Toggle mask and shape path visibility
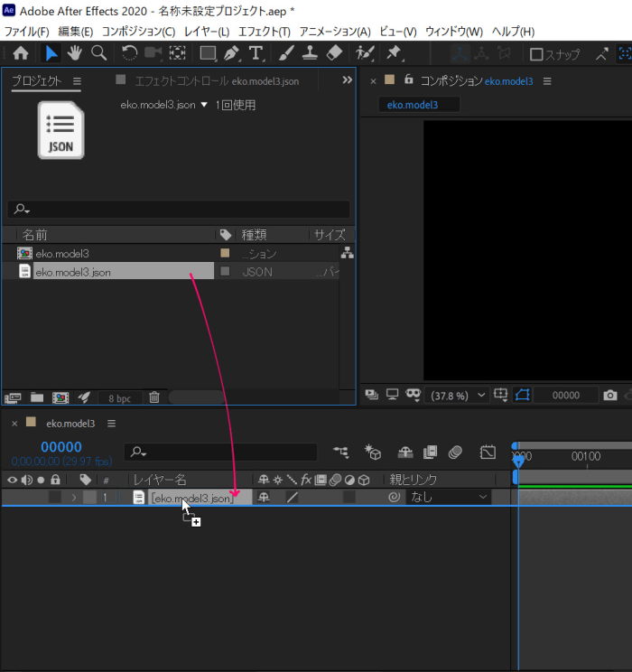The height and width of the screenshot is (672, 632). coord(523,395)
